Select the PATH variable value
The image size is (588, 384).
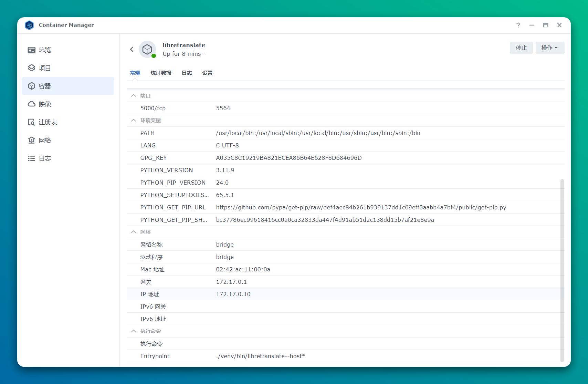tap(318, 133)
